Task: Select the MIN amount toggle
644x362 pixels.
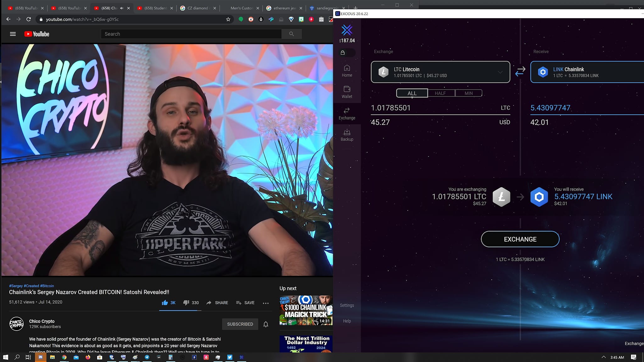Action: (468, 93)
